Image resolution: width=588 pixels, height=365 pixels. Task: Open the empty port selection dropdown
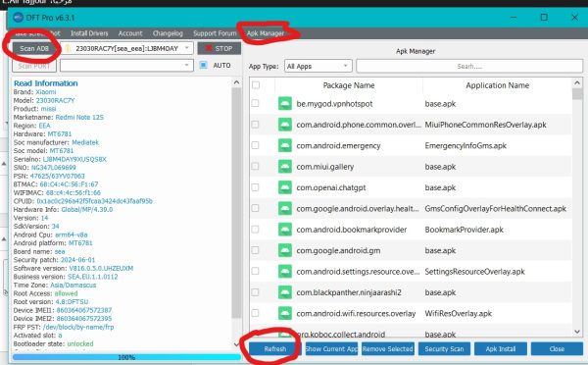click(x=126, y=66)
